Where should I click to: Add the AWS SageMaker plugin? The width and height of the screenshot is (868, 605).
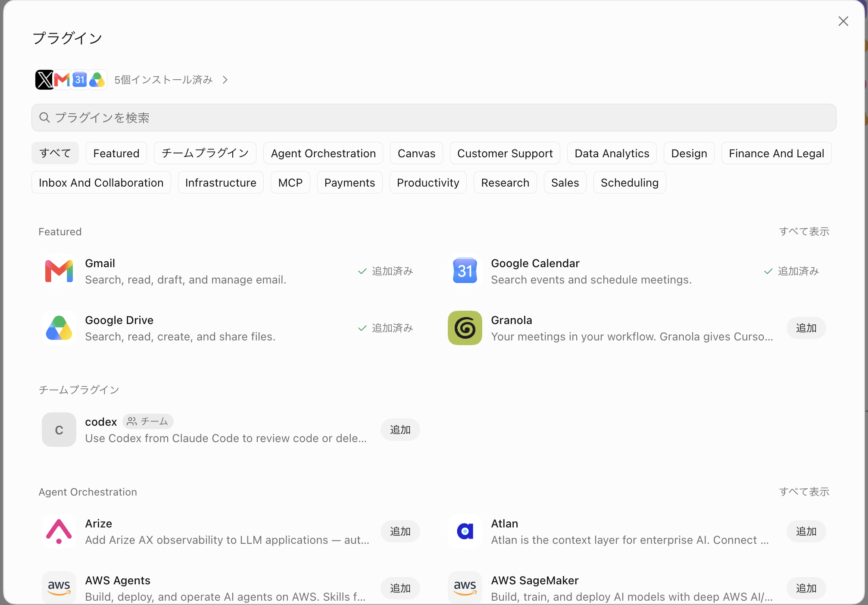806,588
